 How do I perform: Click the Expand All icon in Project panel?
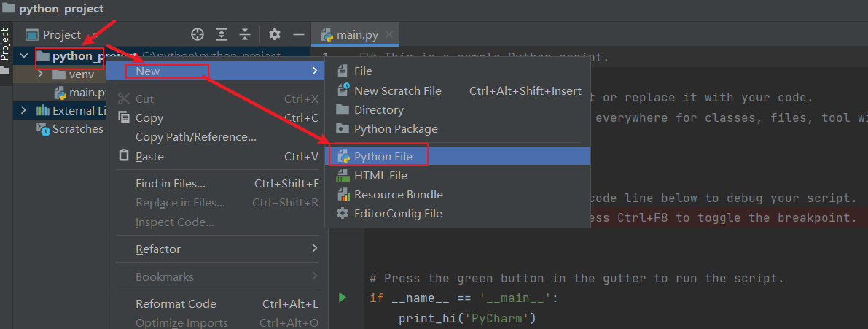click(222, 34)
